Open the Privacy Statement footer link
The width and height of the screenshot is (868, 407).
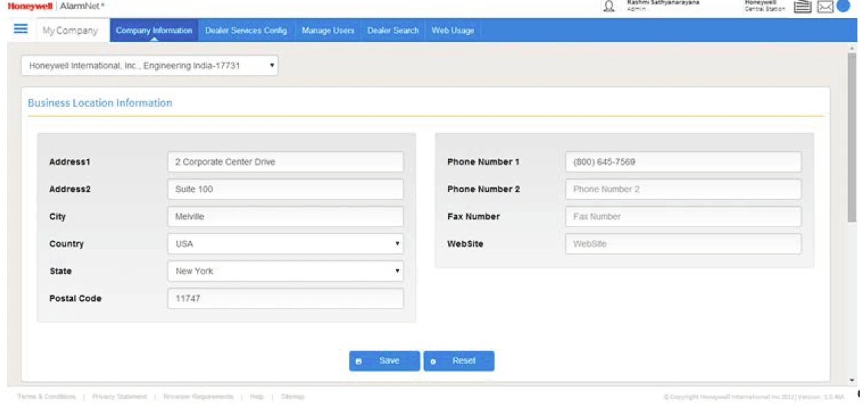coord(119,397)
